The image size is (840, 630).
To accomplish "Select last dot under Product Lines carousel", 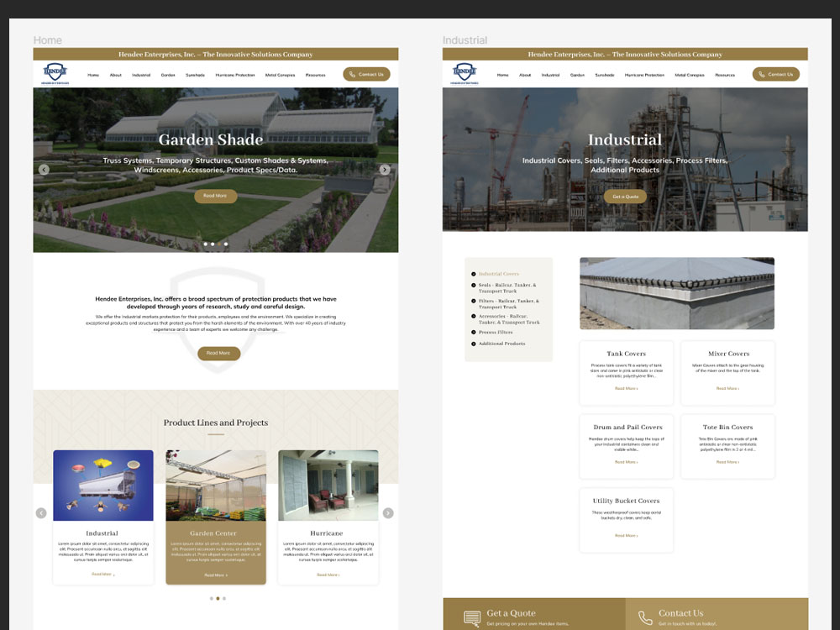I will tap(224, 598).
